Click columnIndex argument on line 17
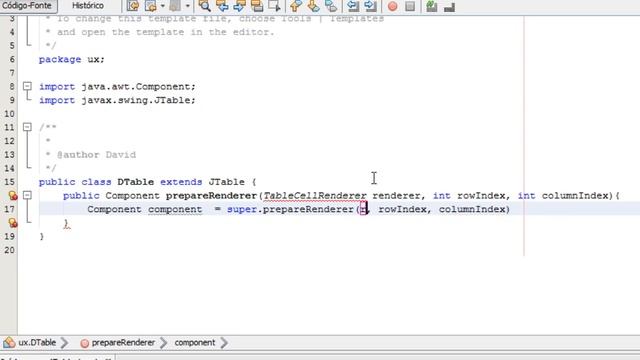The width and height of the screenshot is (640, 360). click(472, 209)
